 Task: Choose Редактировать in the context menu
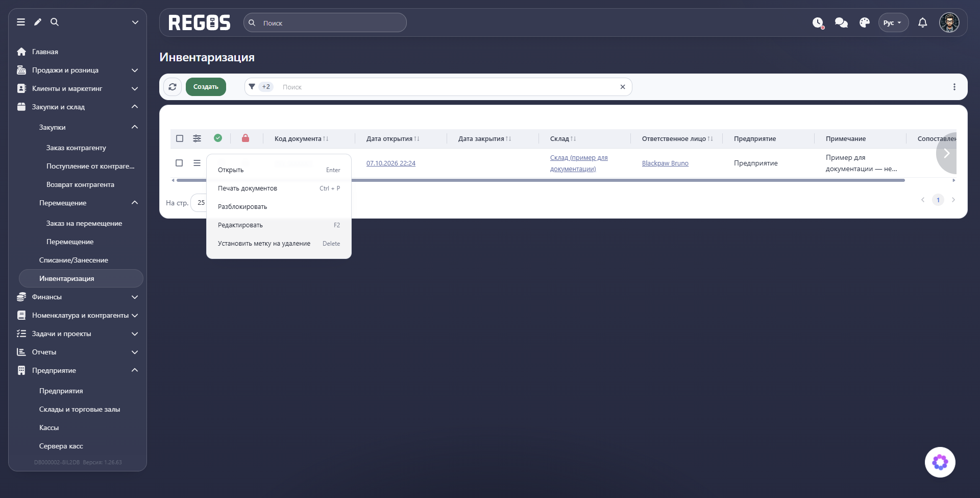279,225
